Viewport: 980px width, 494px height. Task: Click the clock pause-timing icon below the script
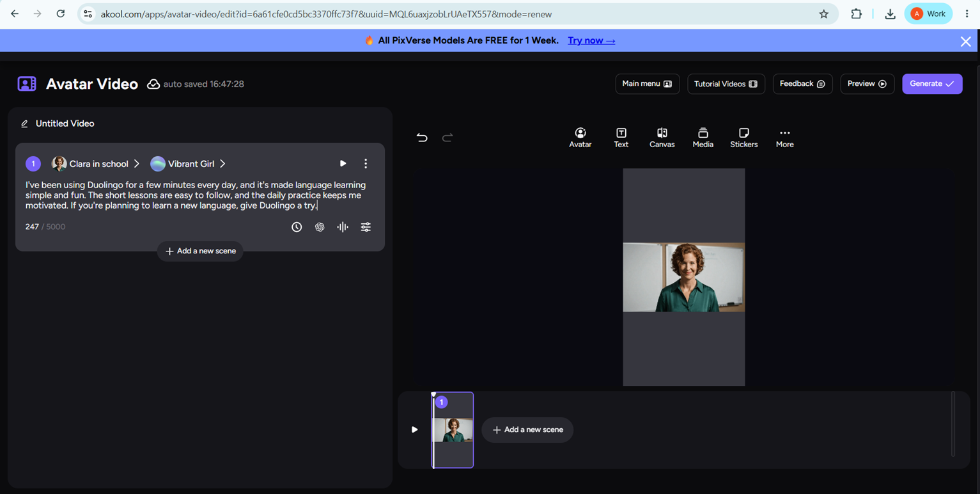click(297, 227)
